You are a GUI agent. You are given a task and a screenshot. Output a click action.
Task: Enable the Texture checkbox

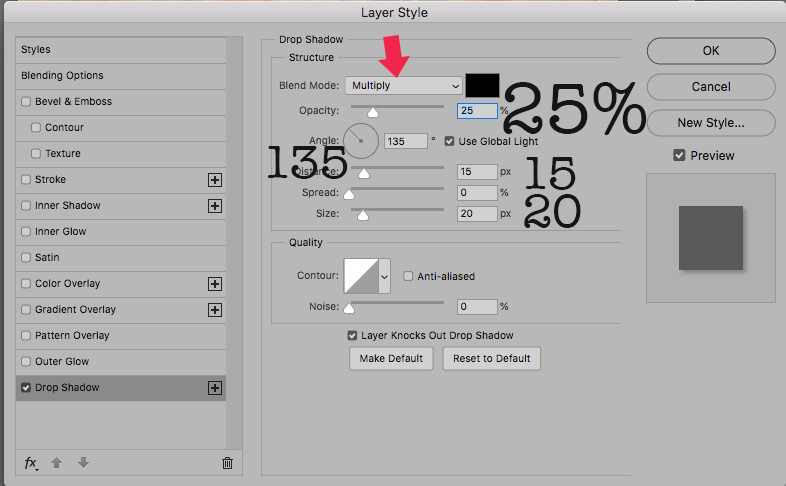tap(36, 153)
